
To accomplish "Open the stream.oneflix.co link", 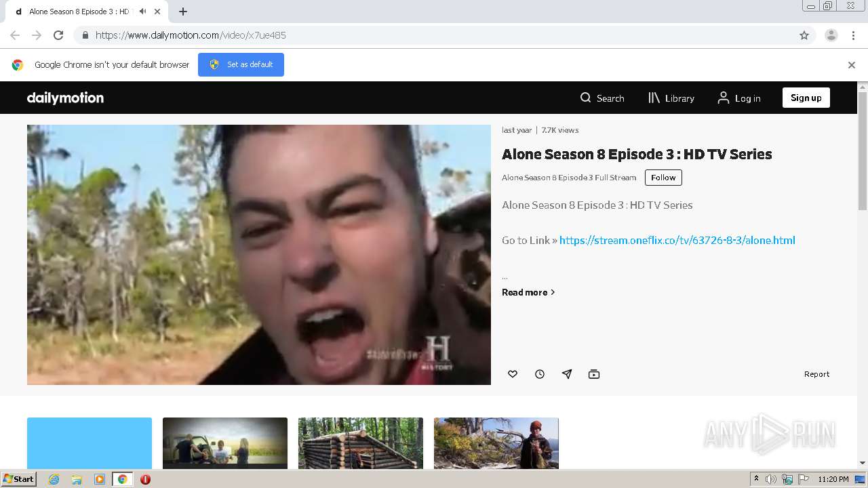I will (677, 240).
